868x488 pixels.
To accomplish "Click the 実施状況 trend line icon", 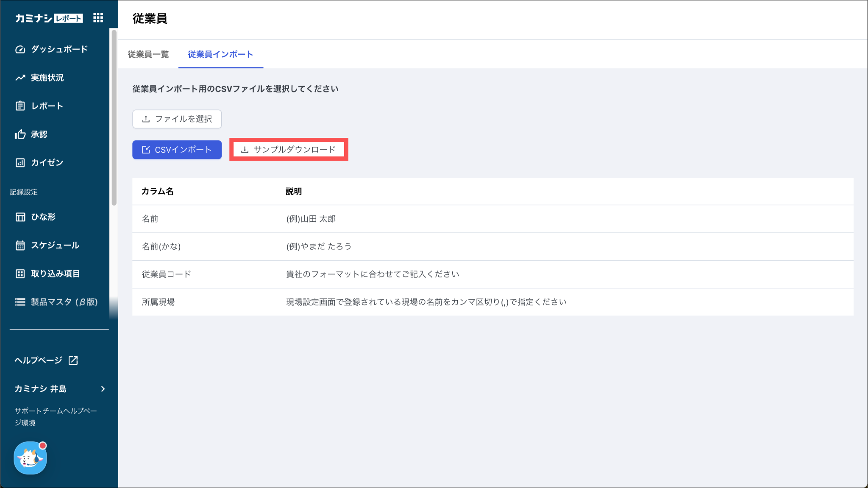I will tap(20, 78).
